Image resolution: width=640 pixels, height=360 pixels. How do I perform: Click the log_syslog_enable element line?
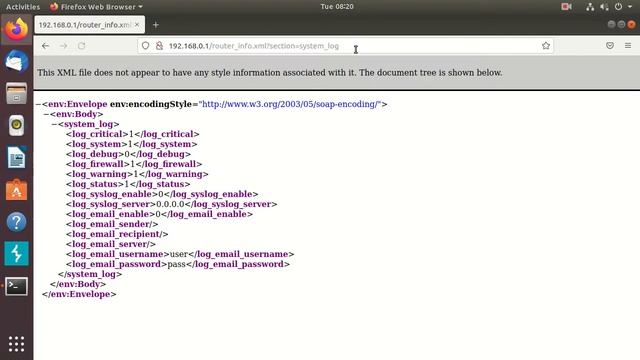[x=162, y=194]
